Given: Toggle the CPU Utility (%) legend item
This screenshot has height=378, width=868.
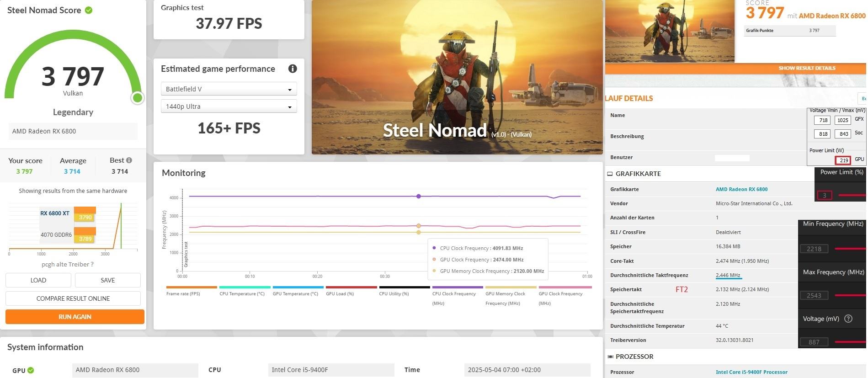Looking at the screenshot, I should click(x=405, y=291).
